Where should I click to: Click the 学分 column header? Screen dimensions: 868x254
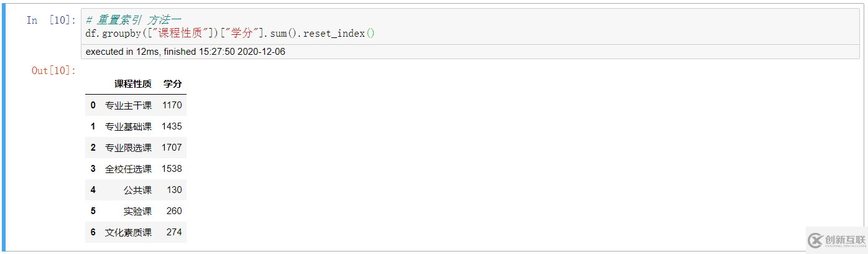[x=172, y=84]
